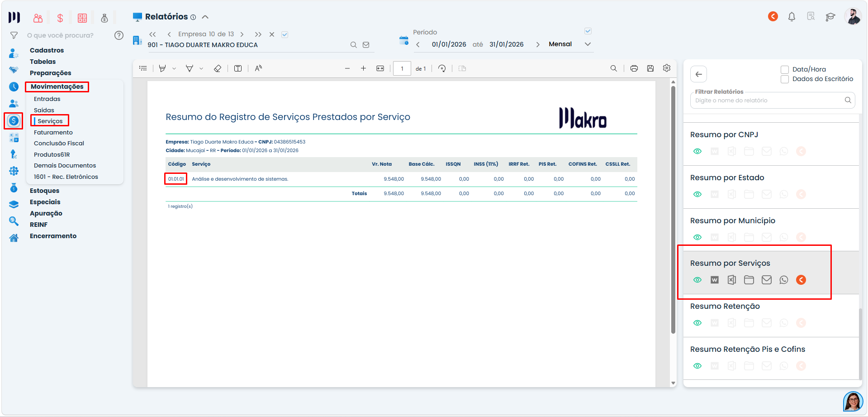
Task: Collapse the Relatórios header chevron
Action: point(205,17)
